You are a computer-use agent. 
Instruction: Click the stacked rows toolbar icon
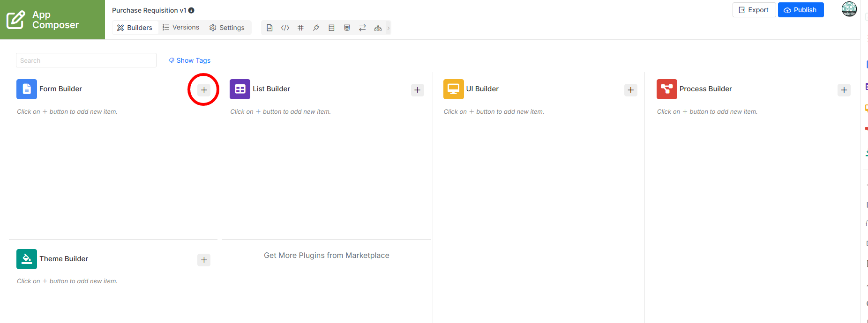[331, 28]
